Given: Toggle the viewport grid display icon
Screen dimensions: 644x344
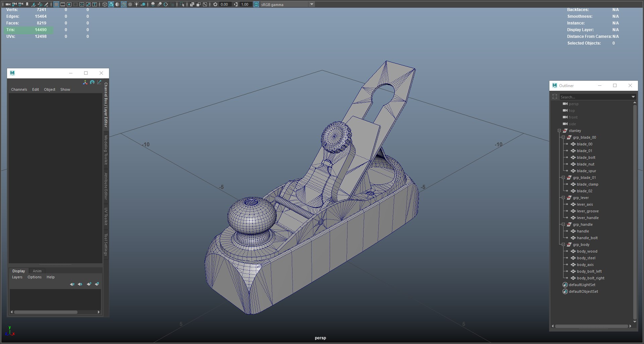Looking at the screenshot, I should pyautogui.click(x=56, y=4).
